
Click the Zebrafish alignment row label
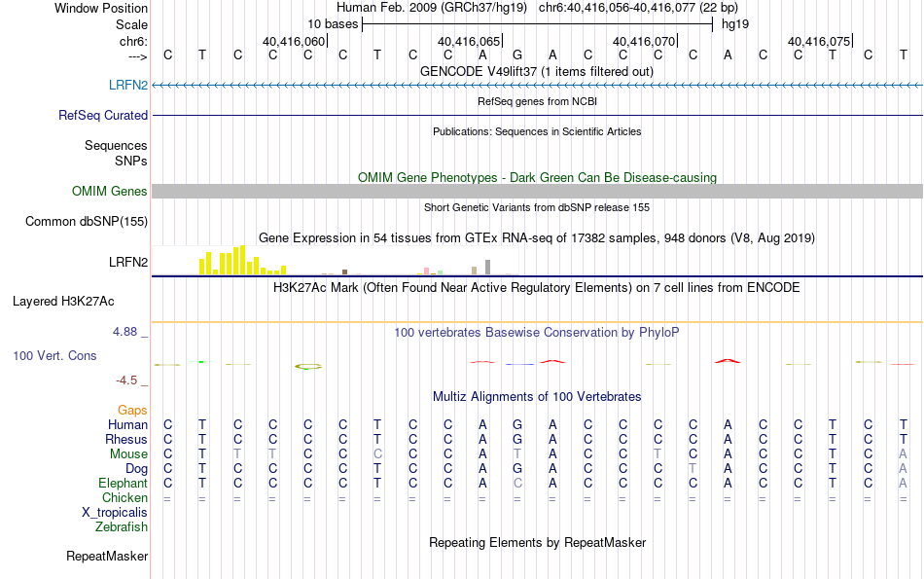coord(122,527)
